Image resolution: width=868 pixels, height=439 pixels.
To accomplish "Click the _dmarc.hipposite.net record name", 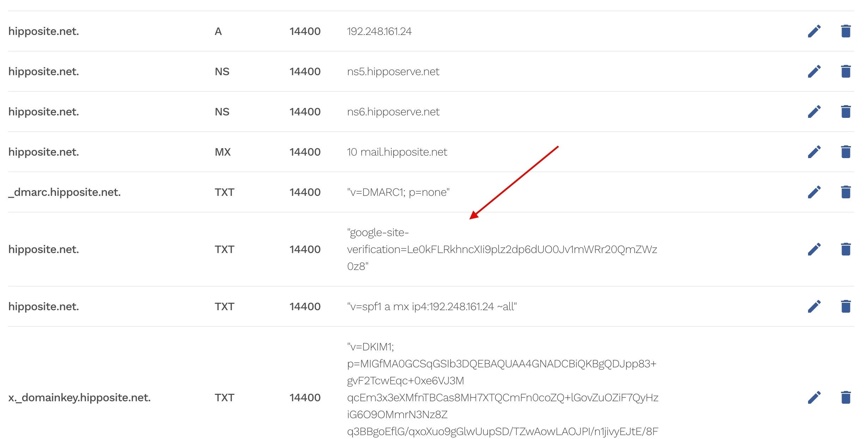I will [x=65, y=192].
